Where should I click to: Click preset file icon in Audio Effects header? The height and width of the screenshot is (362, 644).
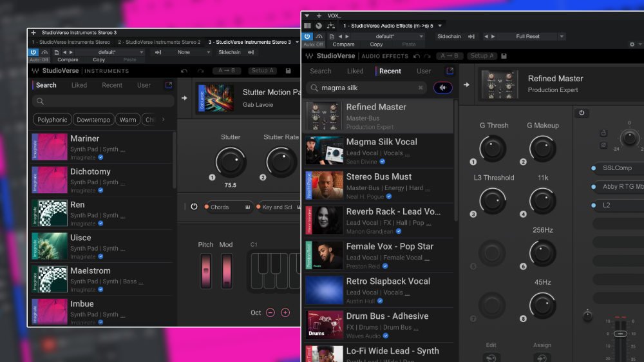point(332,36)
